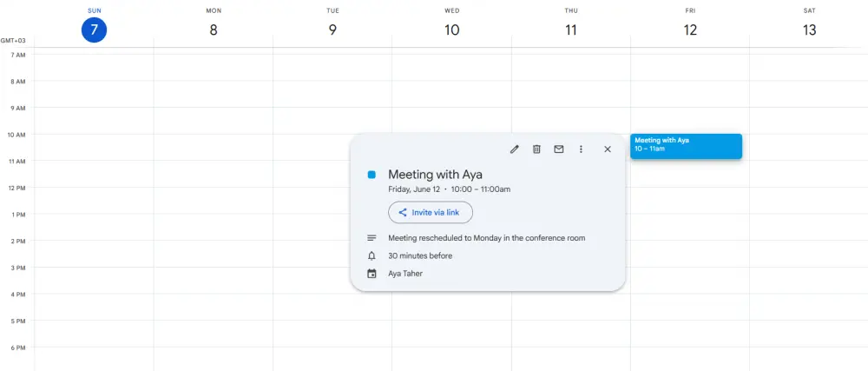Click the 7 AM time label
Viewport: 868px width, 371px height.
(x=18, y=55)
